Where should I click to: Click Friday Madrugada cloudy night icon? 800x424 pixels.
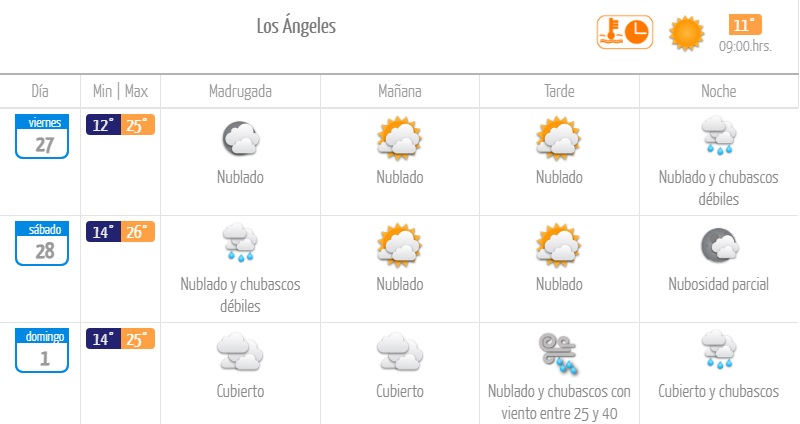pyautogui.click(x=240, y=139)
